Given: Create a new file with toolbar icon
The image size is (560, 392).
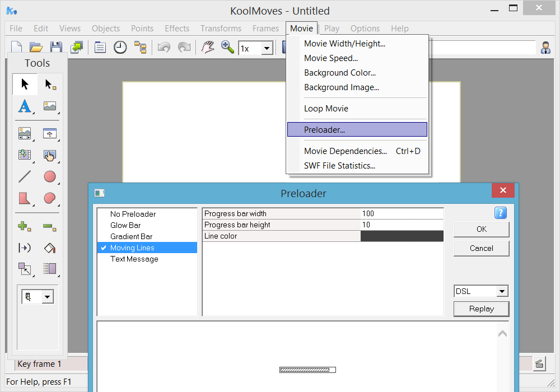Looking at the screenshot, I should pyautogui.click(x=17, y=47).
